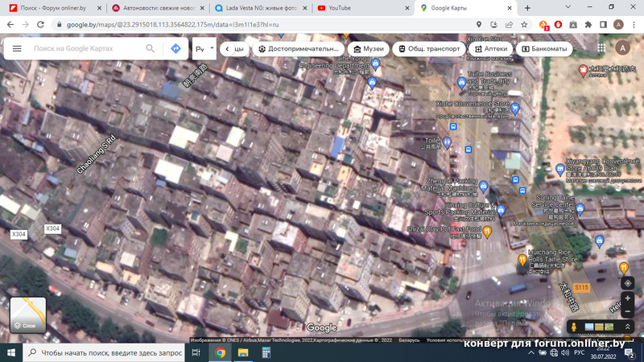Image resolution: width=644 pixels, height=362 pixels.
Task: Open the Chrome profile avatar
Action: 618,25
